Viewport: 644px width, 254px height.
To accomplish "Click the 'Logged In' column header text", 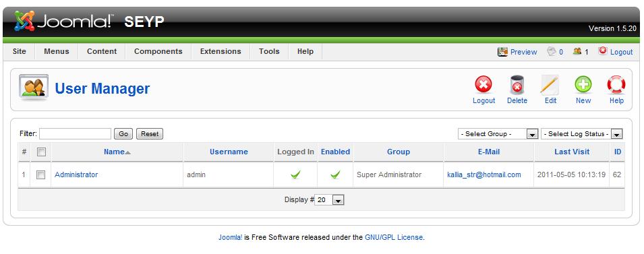I will (x=295, y=152).
